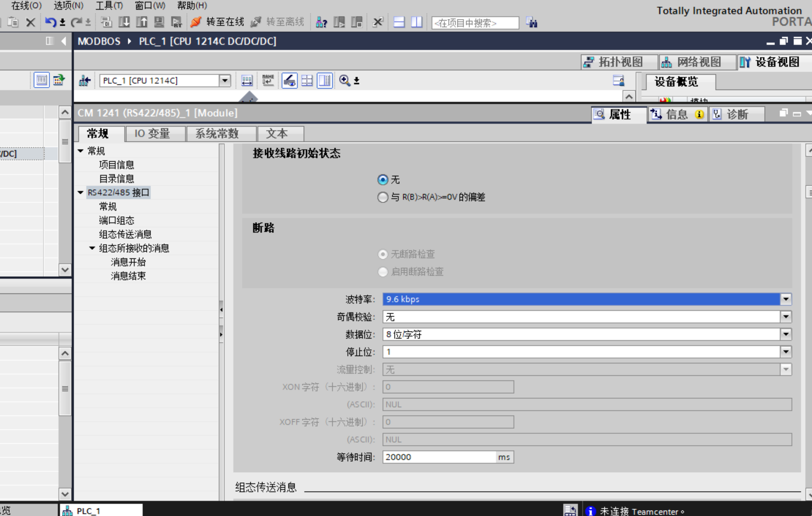This screenshot has width=812, height=516.
Task: Open the 在线(O) menu
Action: click(26, 5)
